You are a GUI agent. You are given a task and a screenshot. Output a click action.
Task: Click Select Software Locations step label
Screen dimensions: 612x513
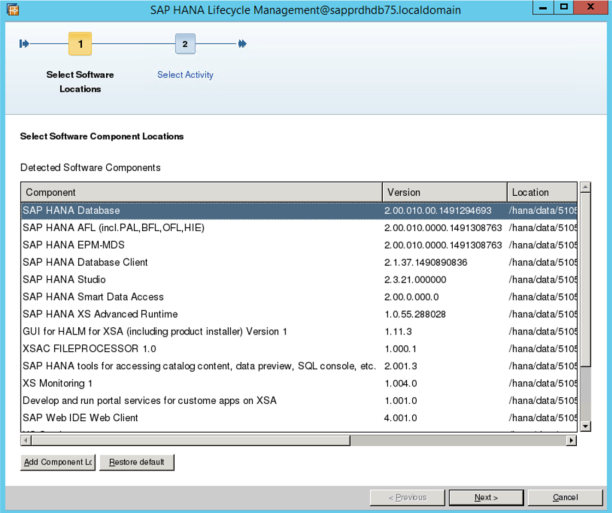click(80, 82)
